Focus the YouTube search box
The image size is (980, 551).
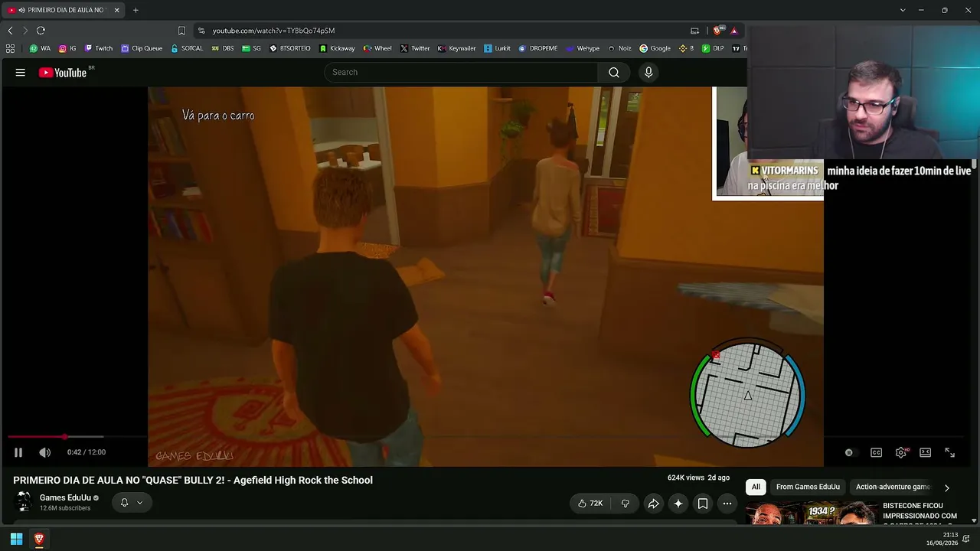point(461,72)
